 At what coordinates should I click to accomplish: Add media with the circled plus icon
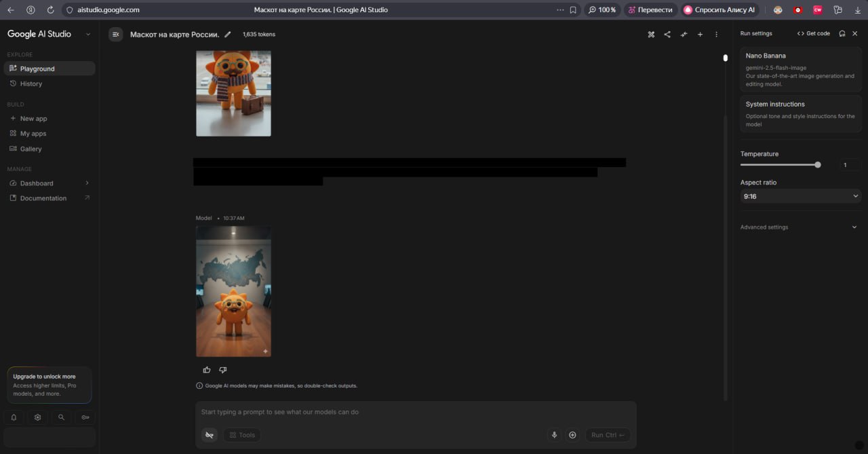tap(572, 435)
